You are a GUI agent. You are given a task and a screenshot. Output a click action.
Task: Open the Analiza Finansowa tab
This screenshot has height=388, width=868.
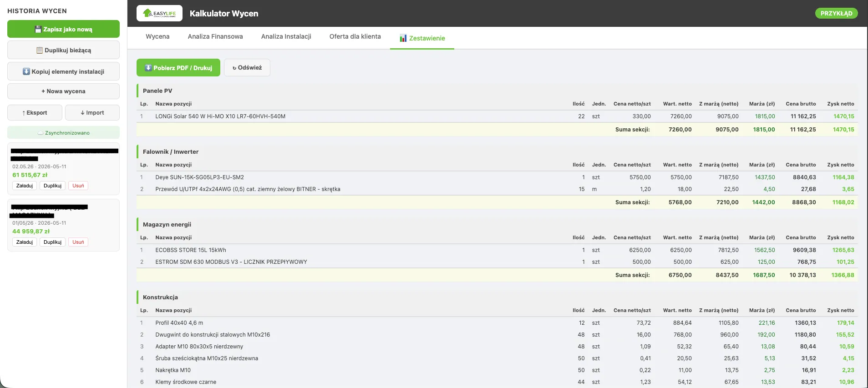[x=215, y=36]
